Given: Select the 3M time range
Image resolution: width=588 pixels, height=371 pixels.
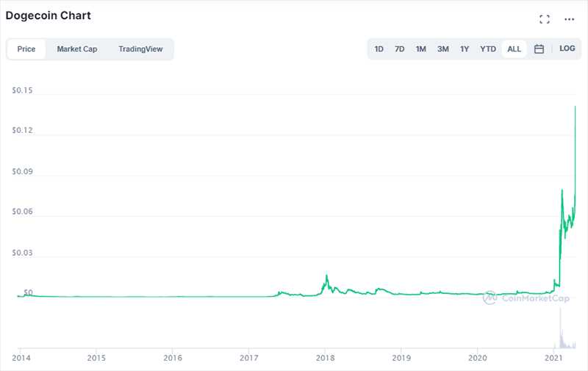Looking at the screenshot, I should coord(443,49).
